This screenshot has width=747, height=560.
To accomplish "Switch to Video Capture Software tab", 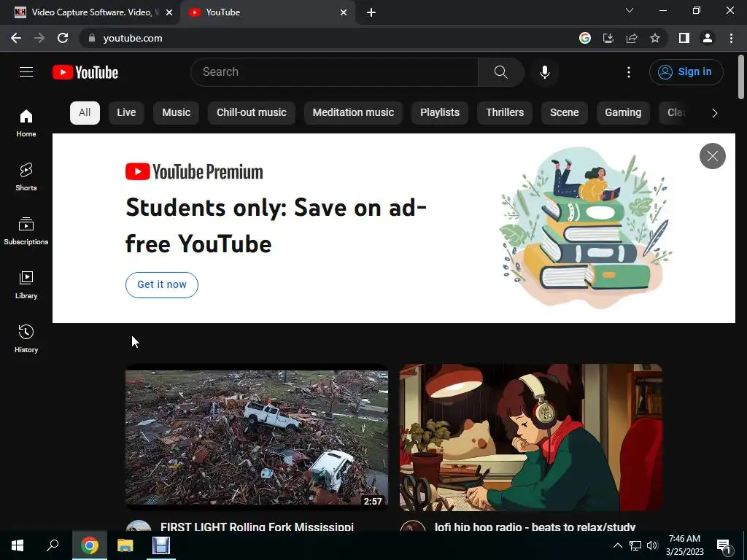I will [x=90, y=13].
